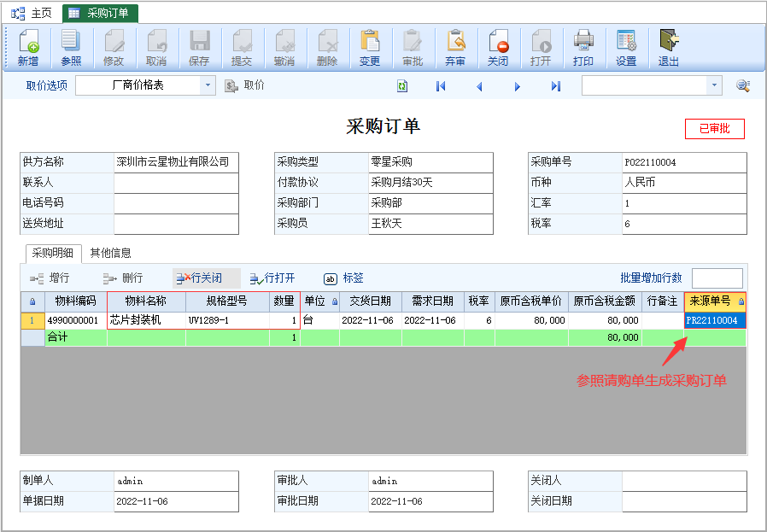Click 删行 to delete a row
The height and width of the screenshot is (532, 767).
(123, 278)
